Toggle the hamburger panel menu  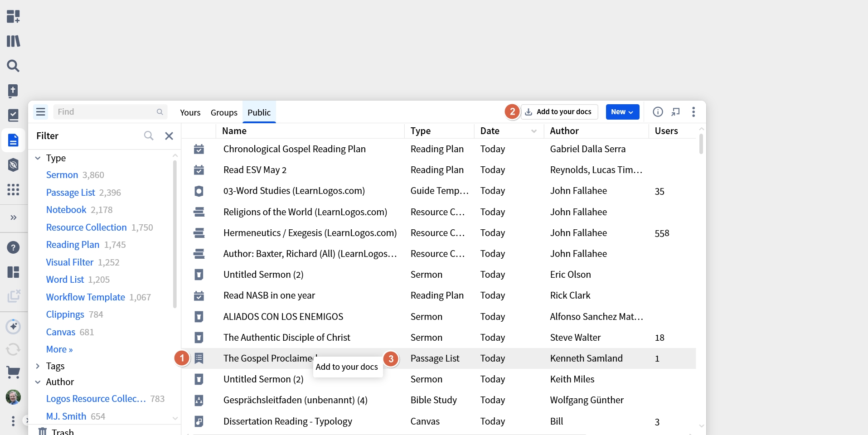click(41, 112)
